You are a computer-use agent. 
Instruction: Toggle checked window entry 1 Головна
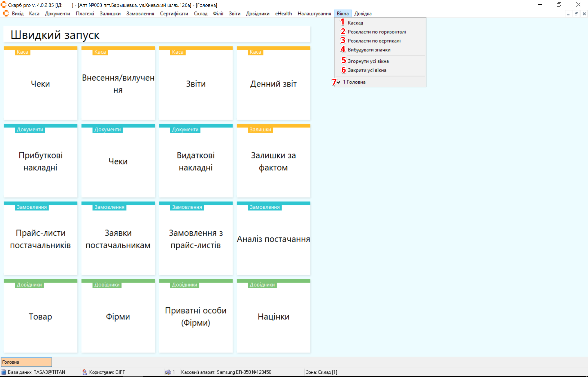[x=354, y=82]
